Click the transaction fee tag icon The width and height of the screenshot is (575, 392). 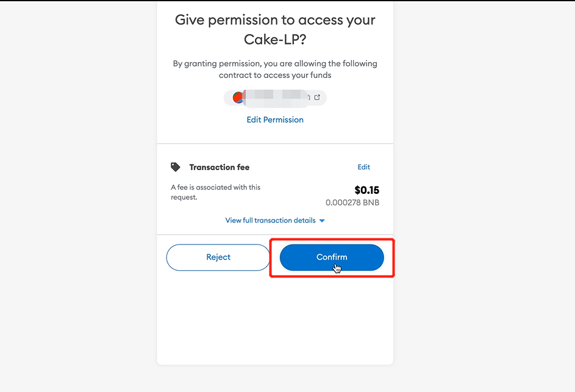click(175, 167)
